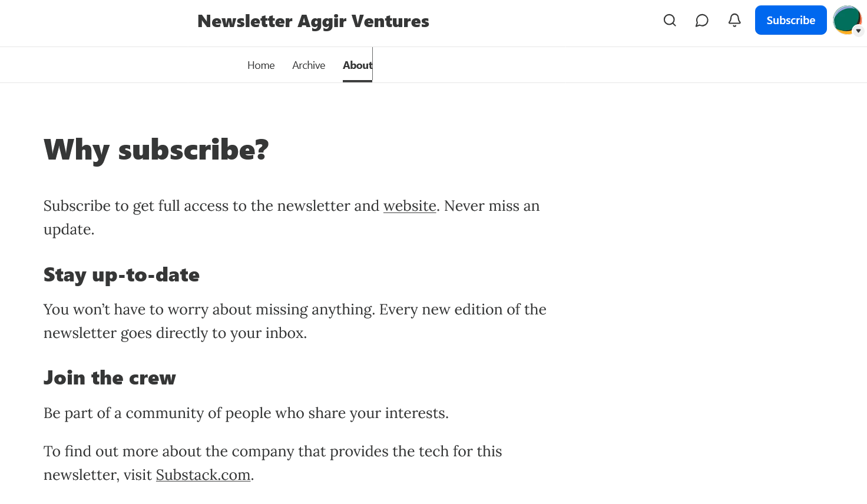Visit the Substack.com link
The width and height of the screenshot is (867, 504).
[203, 475]
